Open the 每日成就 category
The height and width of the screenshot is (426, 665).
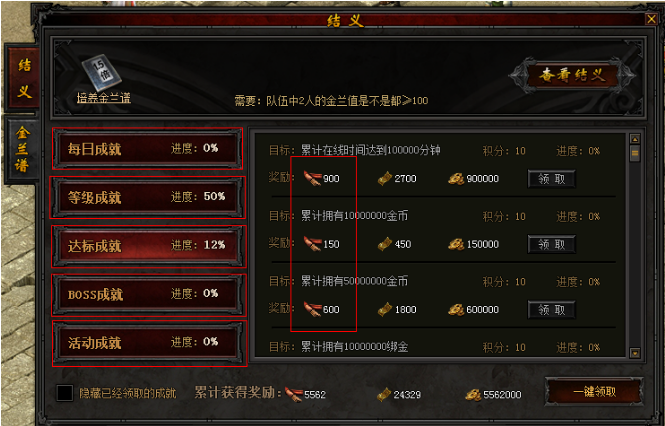(x=148, y=149)
